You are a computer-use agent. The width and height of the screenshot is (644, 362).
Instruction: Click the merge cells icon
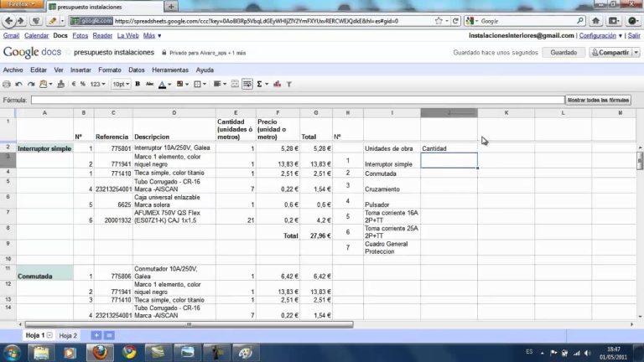click(235, 84)
